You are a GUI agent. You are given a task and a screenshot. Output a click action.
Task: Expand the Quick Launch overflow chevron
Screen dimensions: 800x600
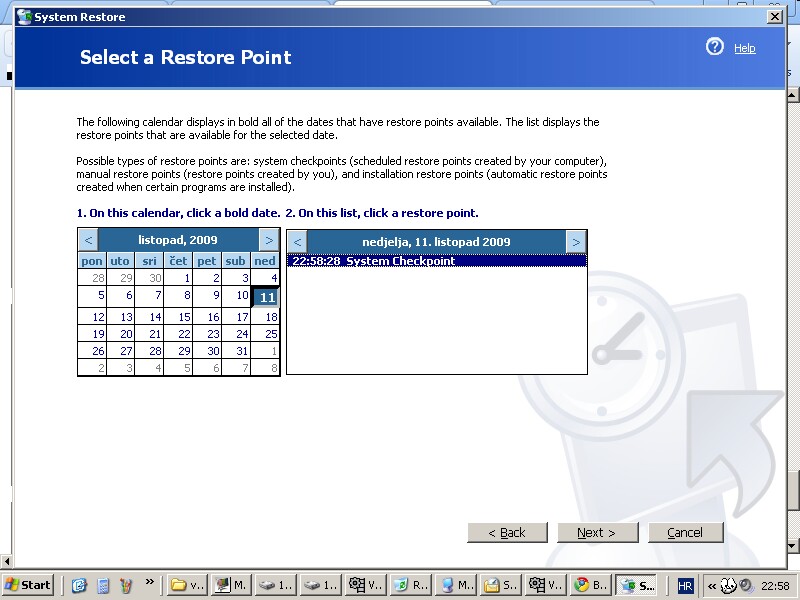pyautogui.click(x=149, y=582)
